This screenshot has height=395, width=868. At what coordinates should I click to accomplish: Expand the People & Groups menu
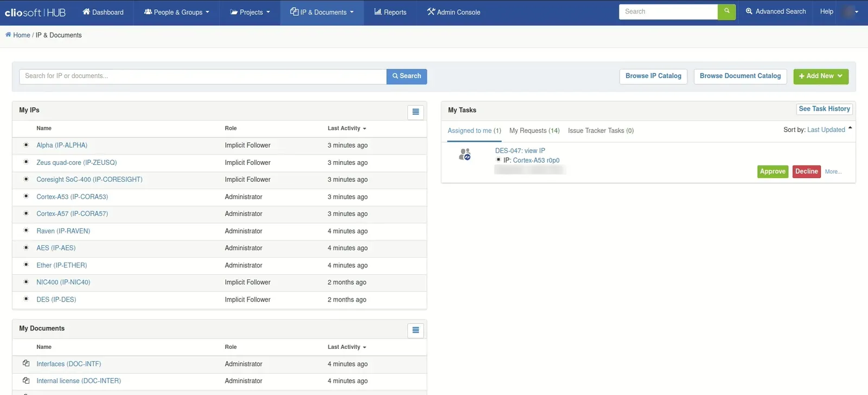point(176,12)
